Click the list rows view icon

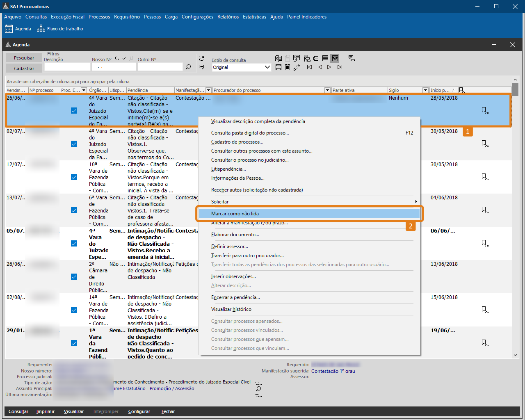click(x=325, y=58)
